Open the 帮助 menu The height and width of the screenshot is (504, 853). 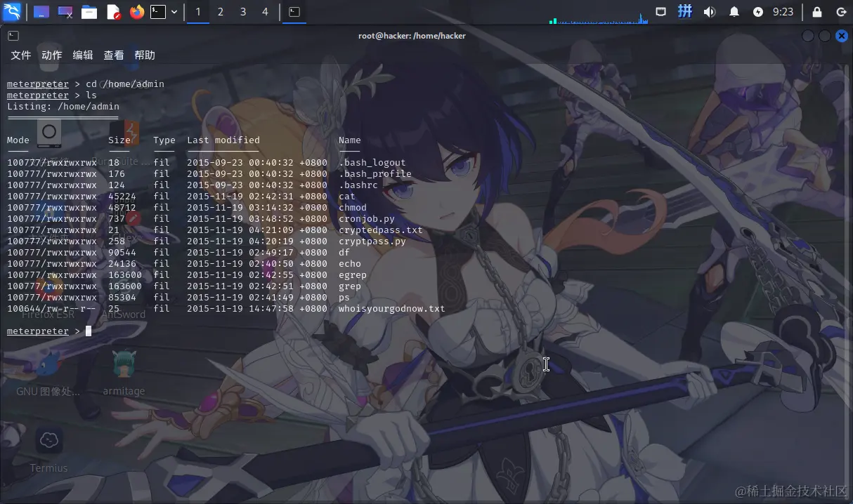145,55
